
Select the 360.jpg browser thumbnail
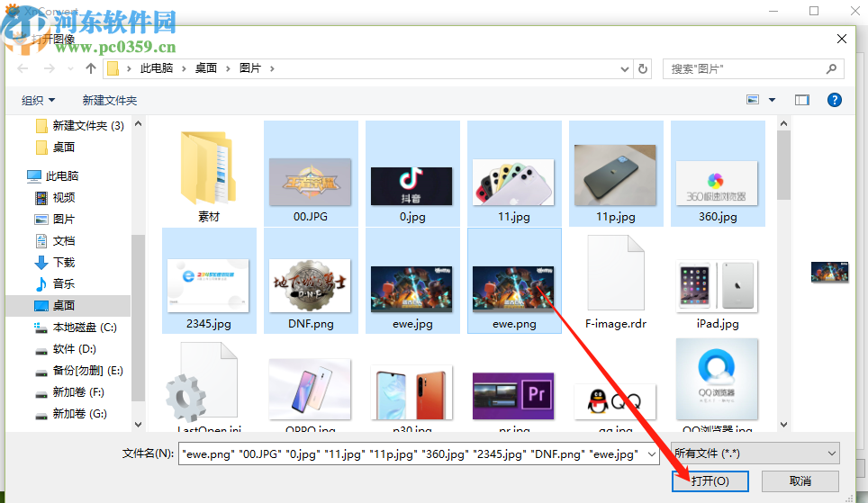[x=717, y=184]
